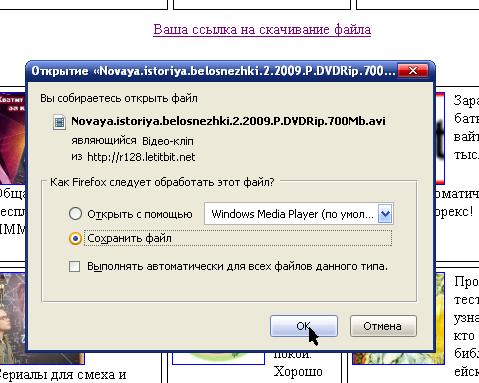Select the Открыть с помощью radio button

75,214
